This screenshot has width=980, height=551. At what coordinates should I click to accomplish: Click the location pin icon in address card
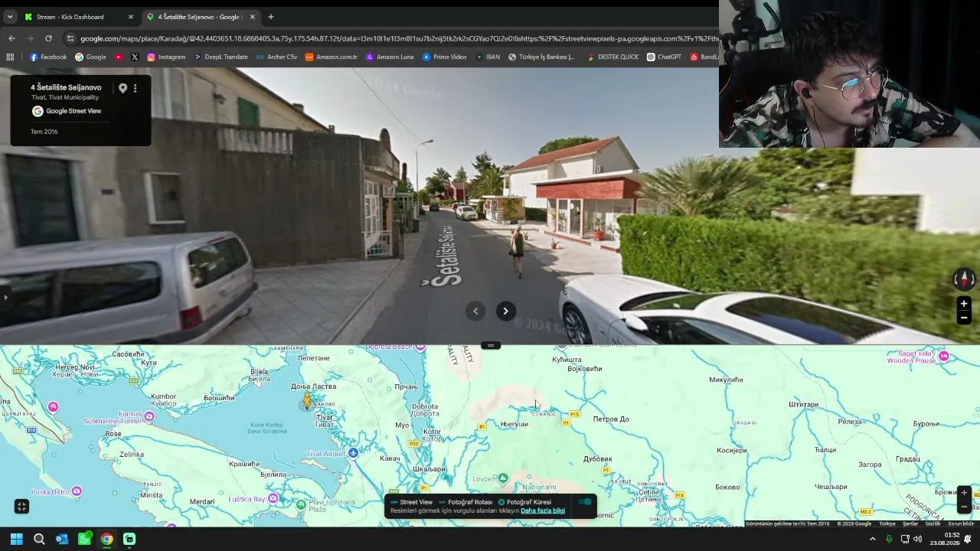122,88
